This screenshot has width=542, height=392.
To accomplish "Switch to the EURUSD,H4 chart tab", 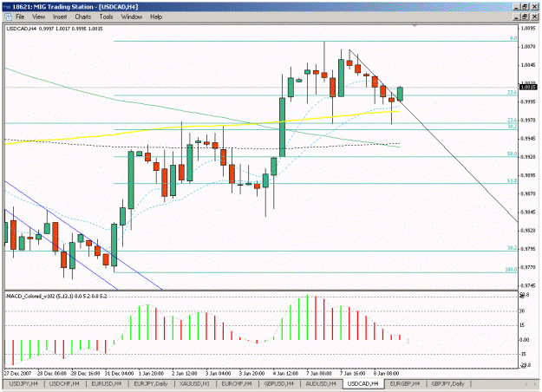I will [106, 383].
